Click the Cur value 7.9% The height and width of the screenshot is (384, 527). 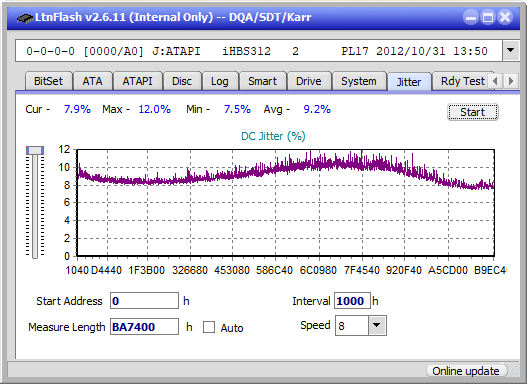77,109
